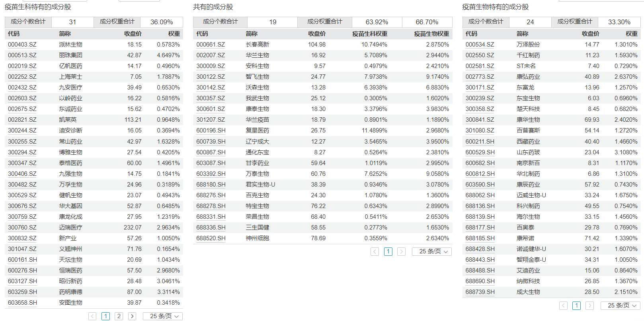Click weight value 11.4899%
Image resolution: width=644 pixels, height=321 pixels.
[375, 130]
